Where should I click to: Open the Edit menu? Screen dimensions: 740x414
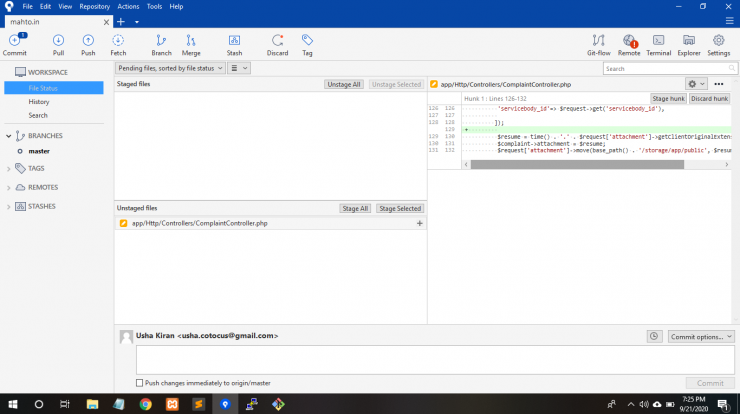tap(45, 7)
